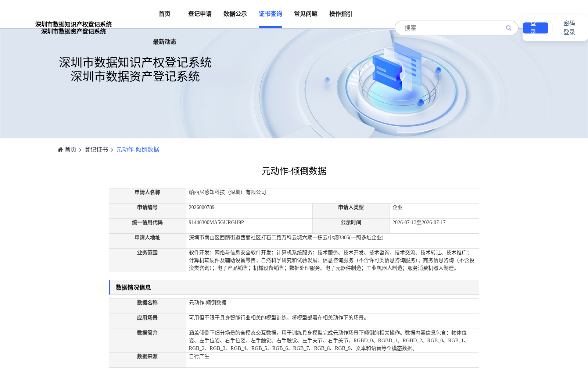The height and width of the screenshot is (368, 588).
Task: Click the home icon in breadcrumb
Action: coord(60,149)
